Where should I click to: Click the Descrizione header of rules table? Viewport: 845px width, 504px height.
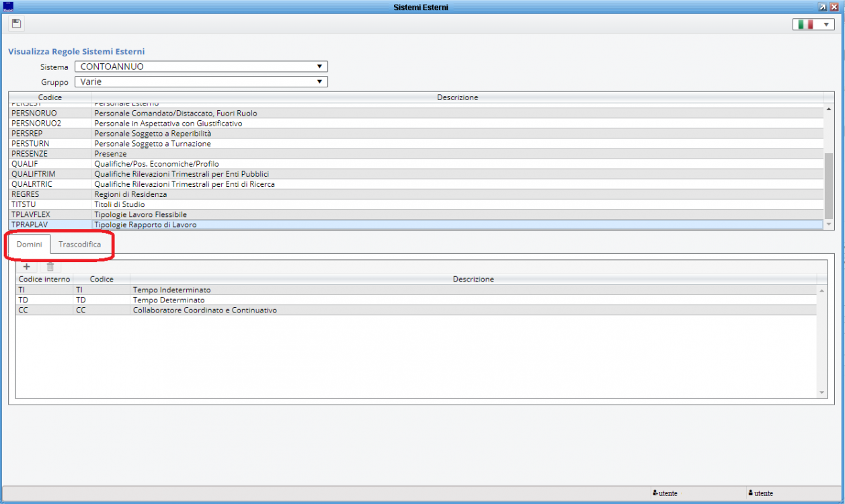(x=458, y=97)
